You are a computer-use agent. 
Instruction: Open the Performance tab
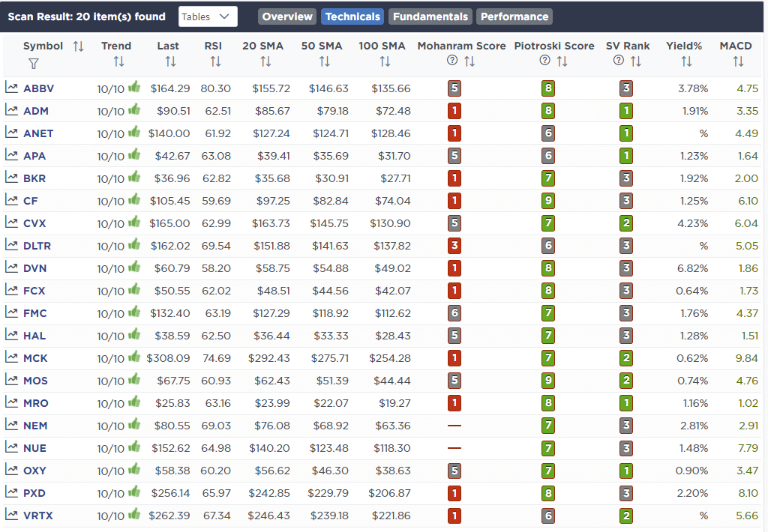pos(514,16)
